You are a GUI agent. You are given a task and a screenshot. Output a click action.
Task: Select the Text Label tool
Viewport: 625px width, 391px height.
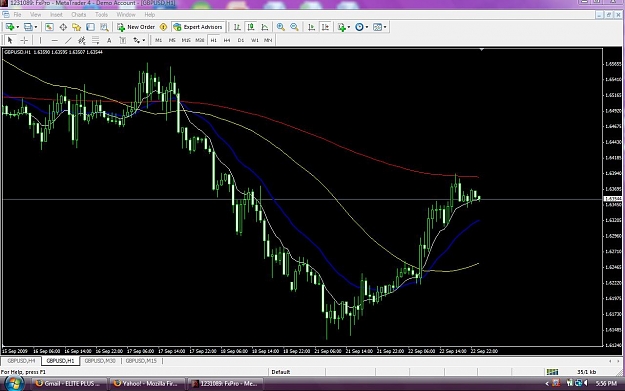[123, 40]
